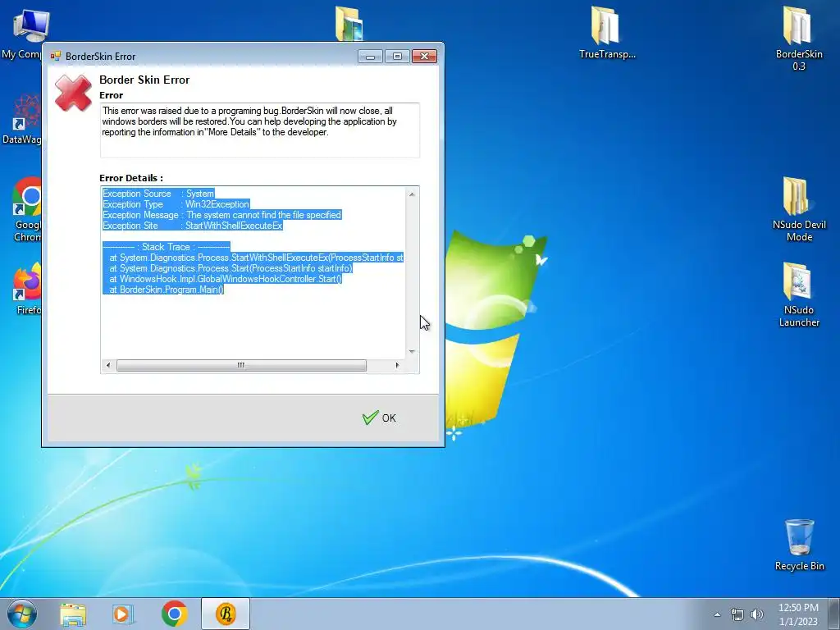Click the error description text box
This screenshot has height=630, width=840.
pyautogui.click(x=260, y=130)
